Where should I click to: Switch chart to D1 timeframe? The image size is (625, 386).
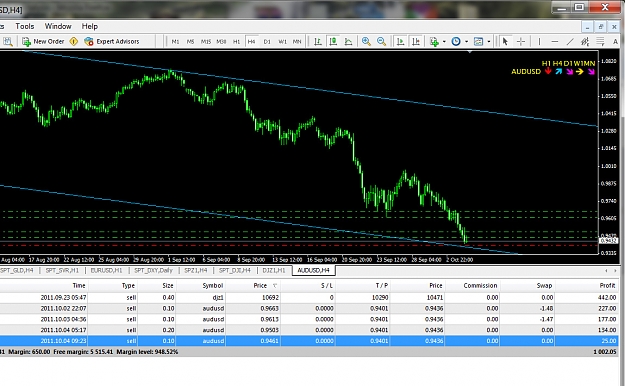(x=267, y=41)
